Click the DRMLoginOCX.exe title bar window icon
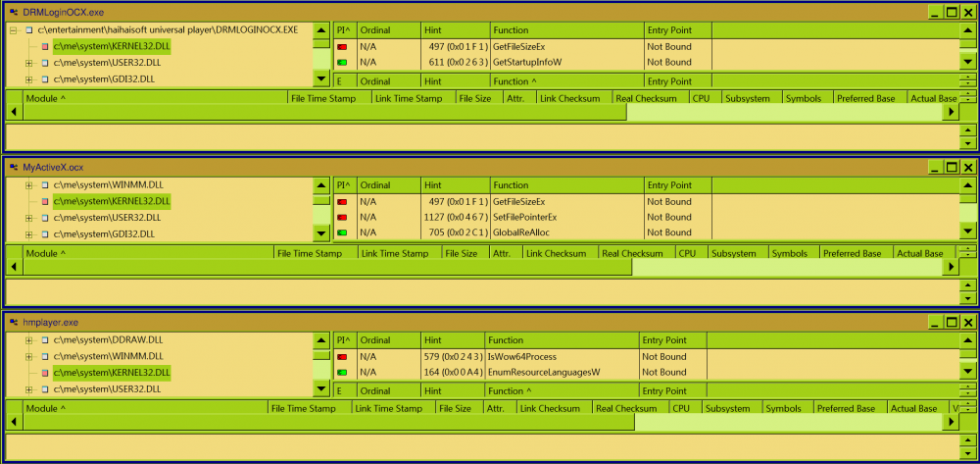Viewport: 980px width, 464px height. pyautogui.click(x=13, y=12)
